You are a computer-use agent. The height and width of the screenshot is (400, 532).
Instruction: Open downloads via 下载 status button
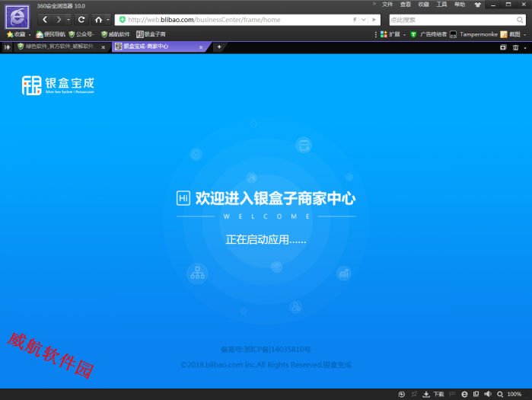tap(433, 394)
